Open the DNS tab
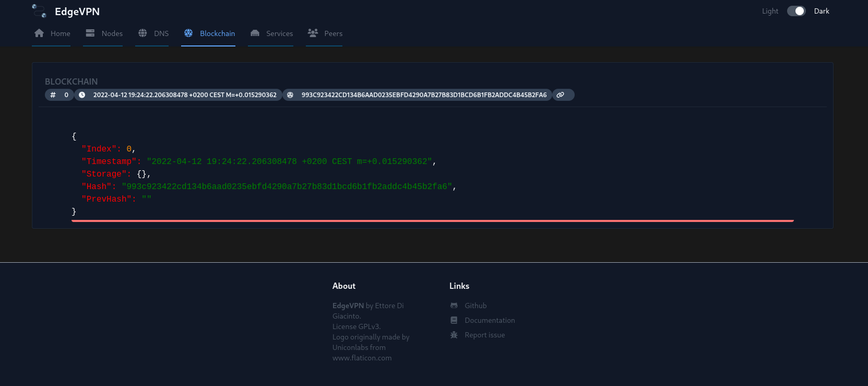This screenshot has height=386, width=868. coord(152,33)
